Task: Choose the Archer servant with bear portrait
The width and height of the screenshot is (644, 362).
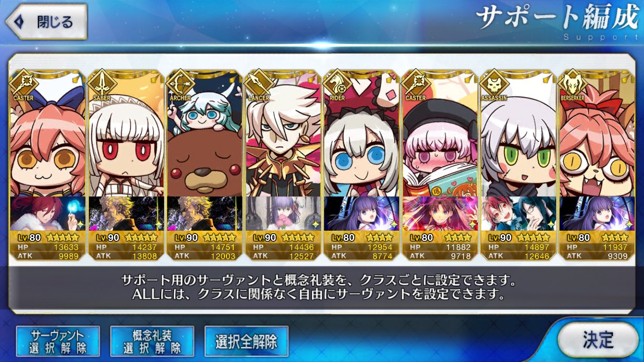Action: pos(204,140)
